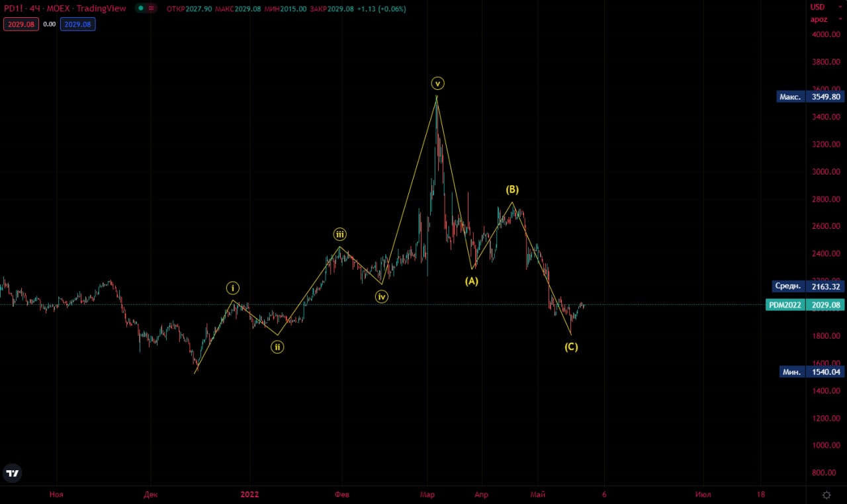Select circled wave iv label

click(x=382, y=297)
